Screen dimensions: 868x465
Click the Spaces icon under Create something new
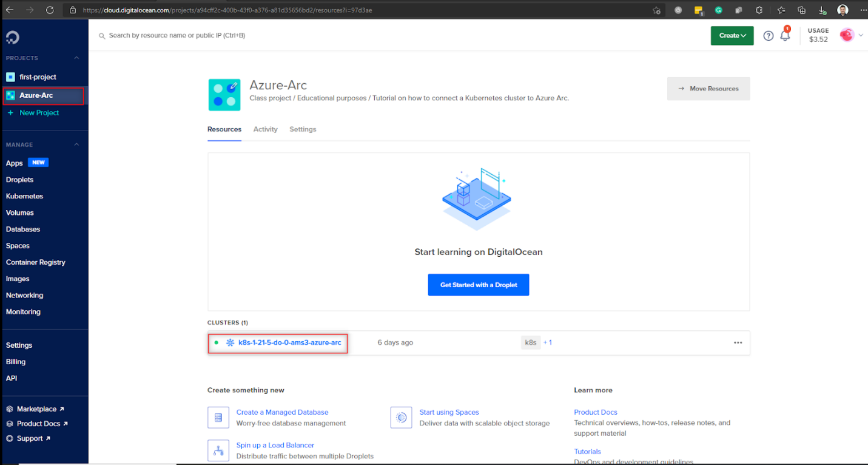(401, 418)
